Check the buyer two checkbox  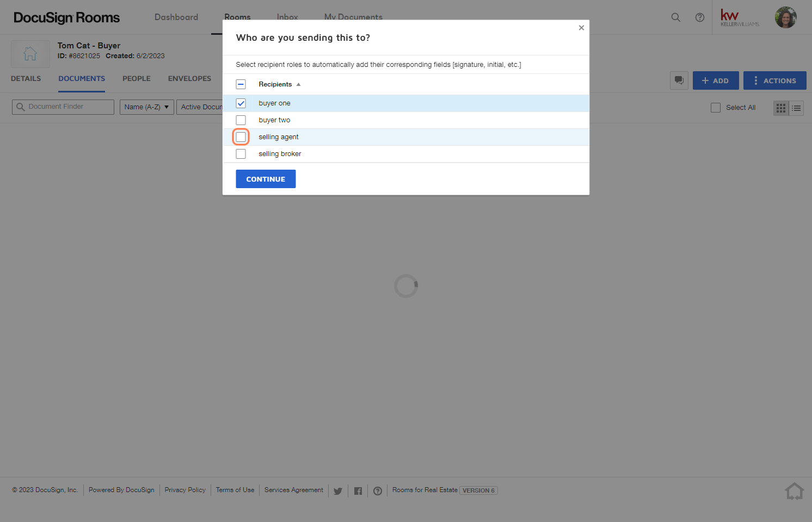click(241, 120)
